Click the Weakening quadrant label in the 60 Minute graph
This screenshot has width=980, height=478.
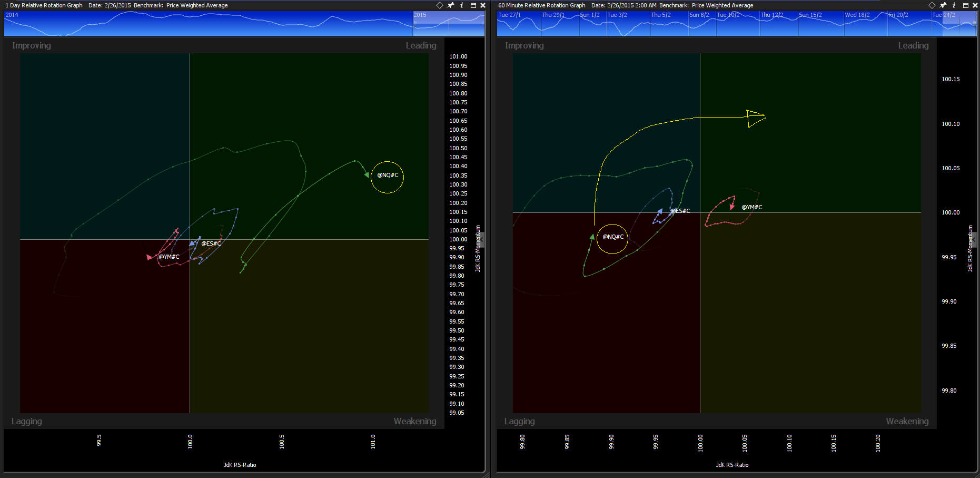pos(907,421)
